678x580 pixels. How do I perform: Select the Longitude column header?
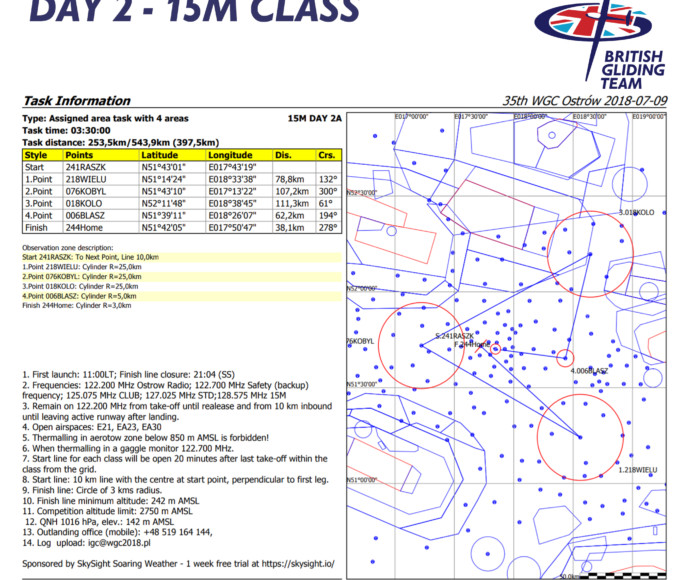click(x=231, y=155)
